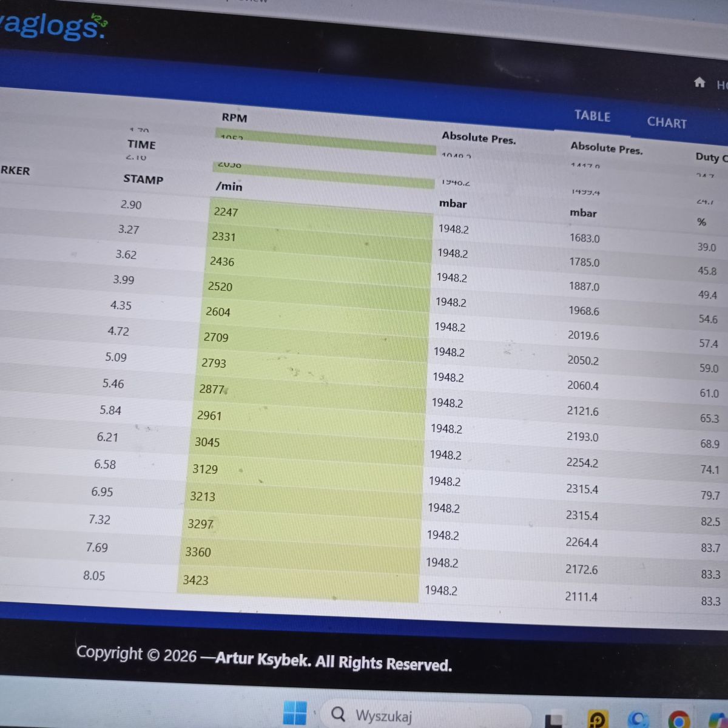
Task: Click pressure value 2019.6
Action: tap(583, 335)
